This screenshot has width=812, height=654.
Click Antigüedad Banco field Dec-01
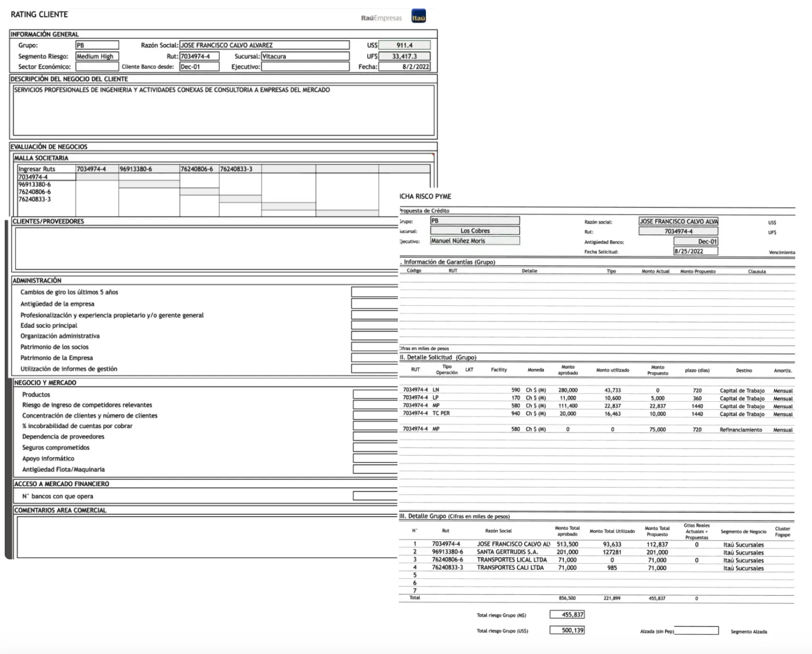(696, 242)
